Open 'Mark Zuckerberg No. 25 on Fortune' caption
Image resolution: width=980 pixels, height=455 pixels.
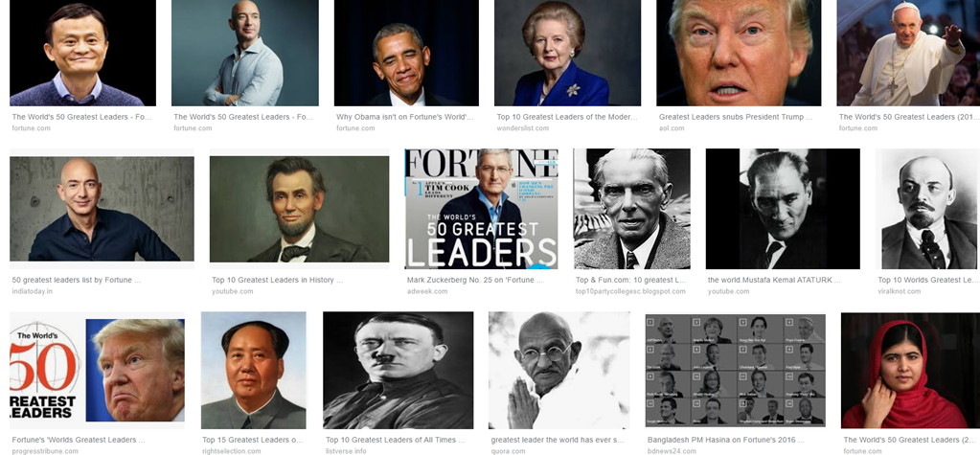[x=475, y=280]
